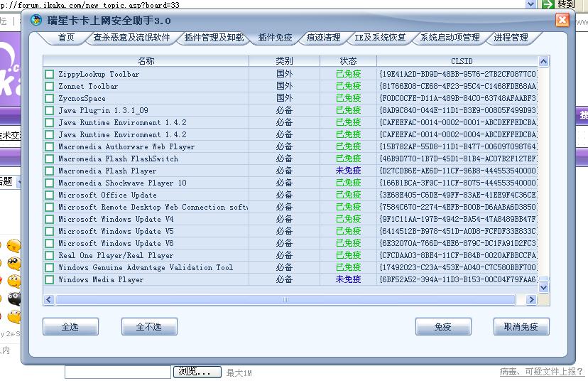Click 浏览... button in browser page
588x381 pixels.
coord(197,372)
